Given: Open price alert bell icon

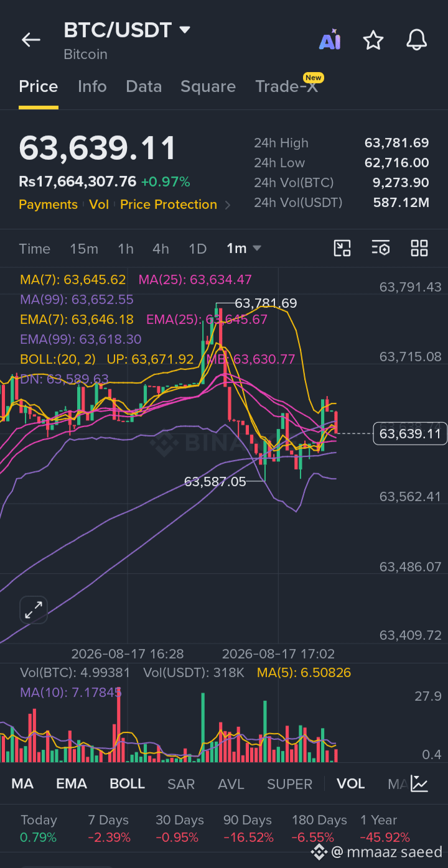Looking at the screenshot, I should 416,40.
